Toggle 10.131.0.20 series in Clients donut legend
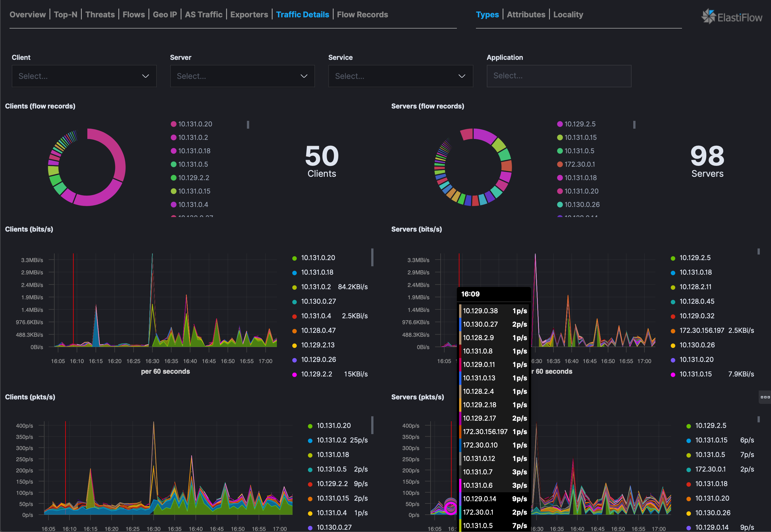 (195, 124)
